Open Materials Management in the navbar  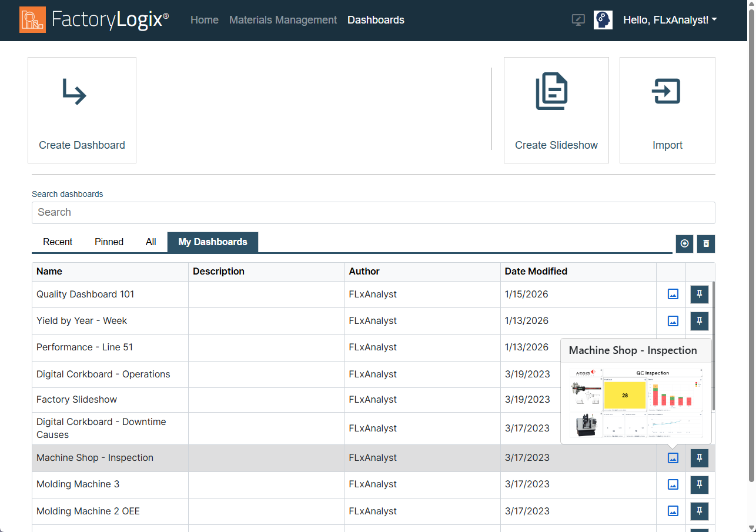(283, 20)
